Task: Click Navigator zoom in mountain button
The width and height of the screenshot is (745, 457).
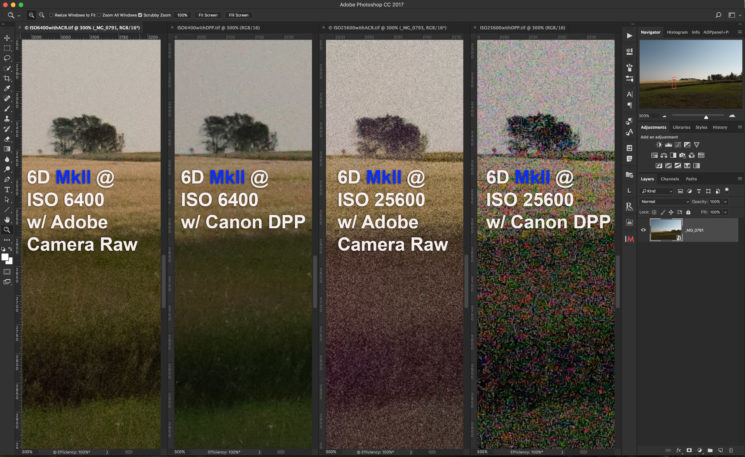Action: pyautogui.click(x=732, y=116)
